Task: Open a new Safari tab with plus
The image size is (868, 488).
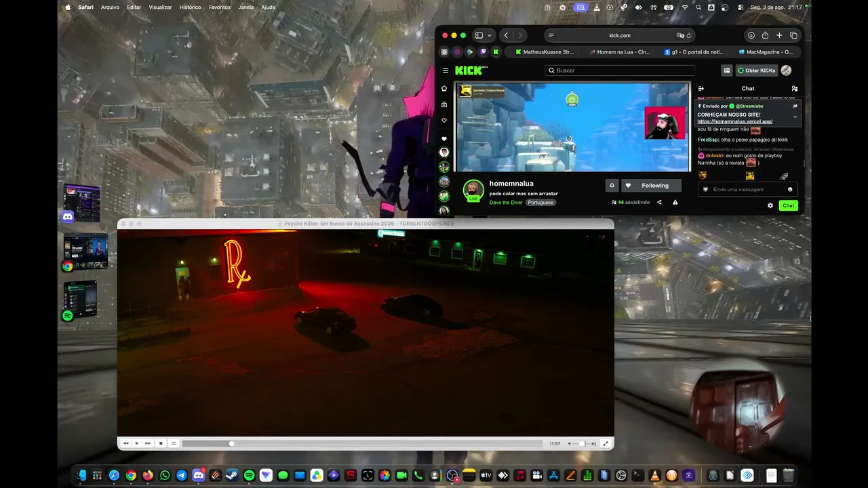Action: (x=779, y=35)
